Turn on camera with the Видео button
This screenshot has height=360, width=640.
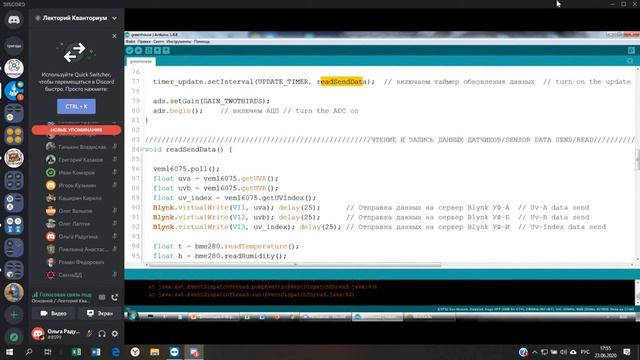53,313
